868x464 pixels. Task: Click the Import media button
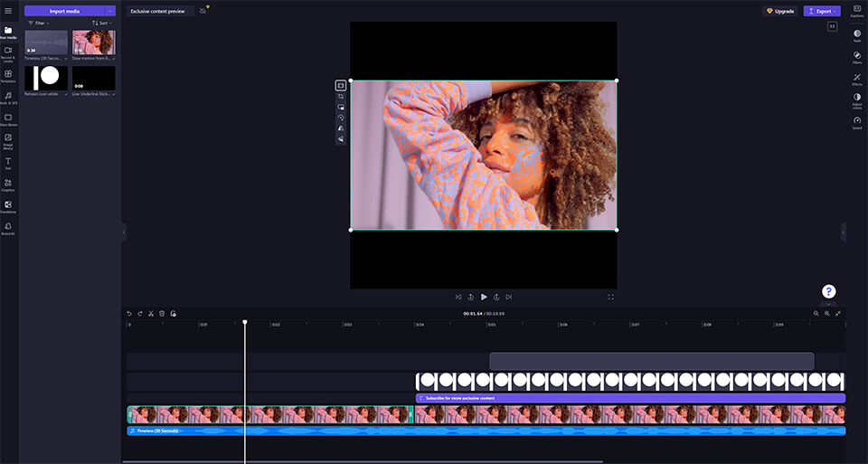64,11
